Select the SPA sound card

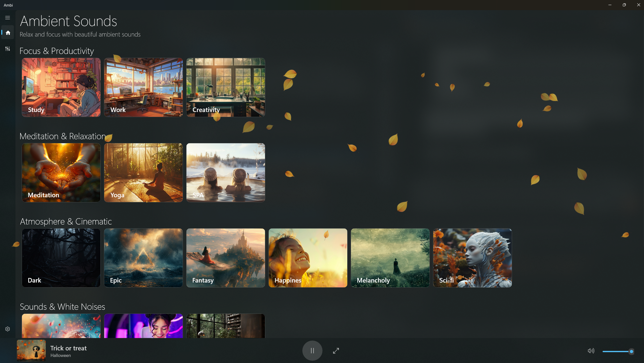click(226, 173)
